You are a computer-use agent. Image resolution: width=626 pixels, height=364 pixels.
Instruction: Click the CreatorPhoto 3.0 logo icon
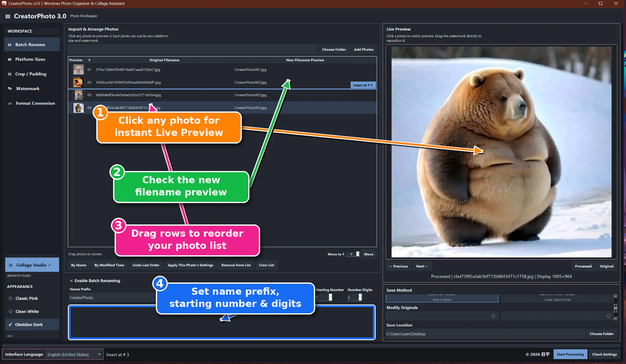point(8,16)
